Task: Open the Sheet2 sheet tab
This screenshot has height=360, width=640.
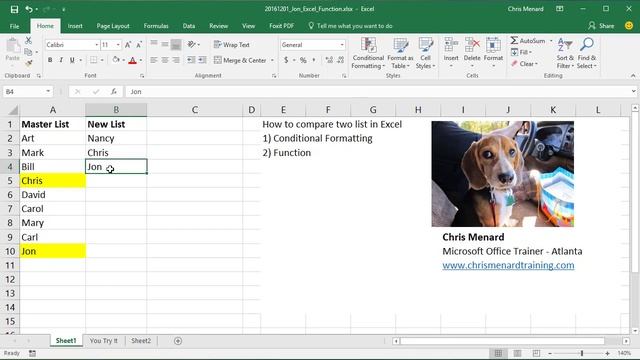Action: click(141, 341)
